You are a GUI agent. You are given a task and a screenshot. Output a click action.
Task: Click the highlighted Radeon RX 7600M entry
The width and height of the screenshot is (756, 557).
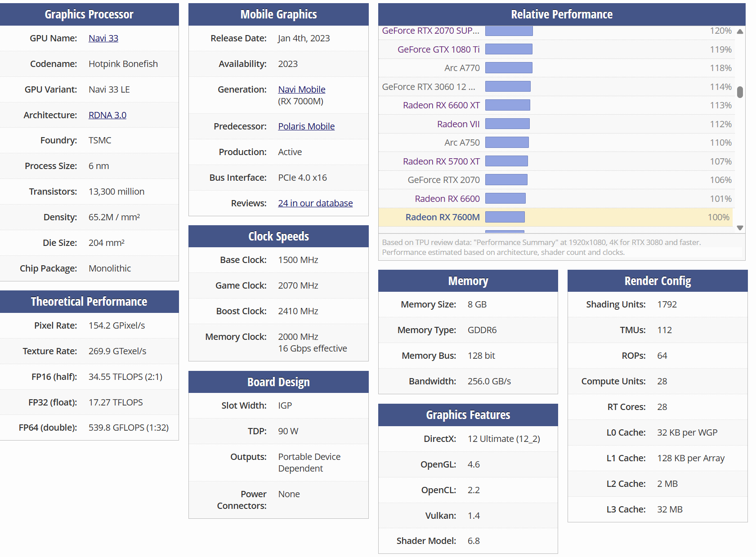442,217
